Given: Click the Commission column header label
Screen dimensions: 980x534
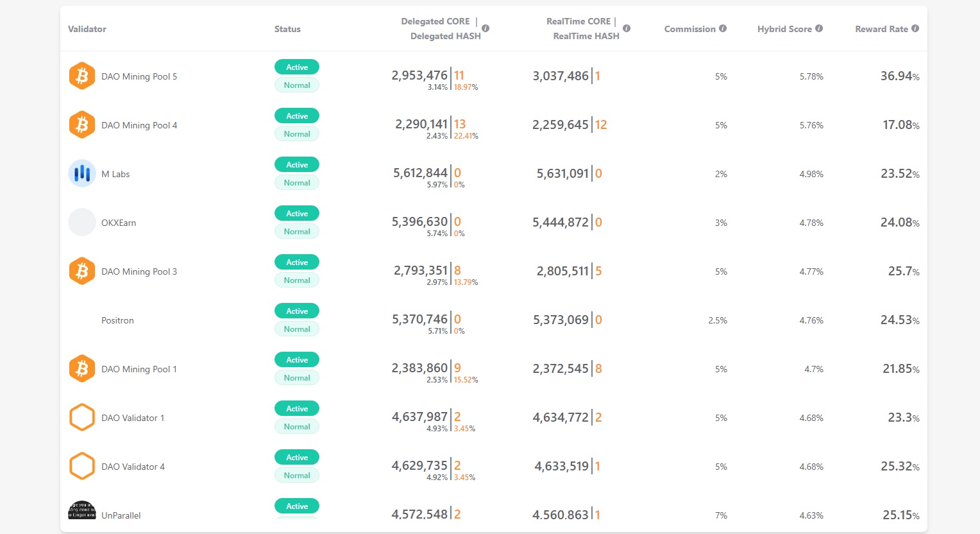Looking at the screenshot, I should click(x=689, y=29).
